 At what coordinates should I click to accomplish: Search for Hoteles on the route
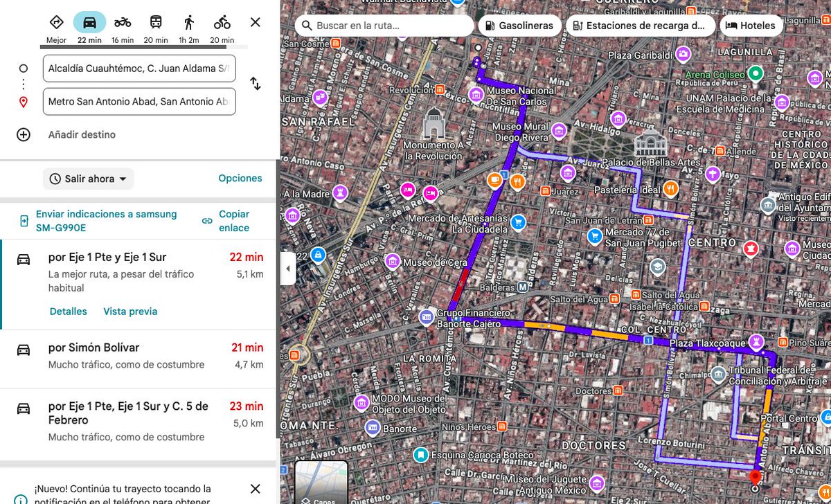click(750, 25)
